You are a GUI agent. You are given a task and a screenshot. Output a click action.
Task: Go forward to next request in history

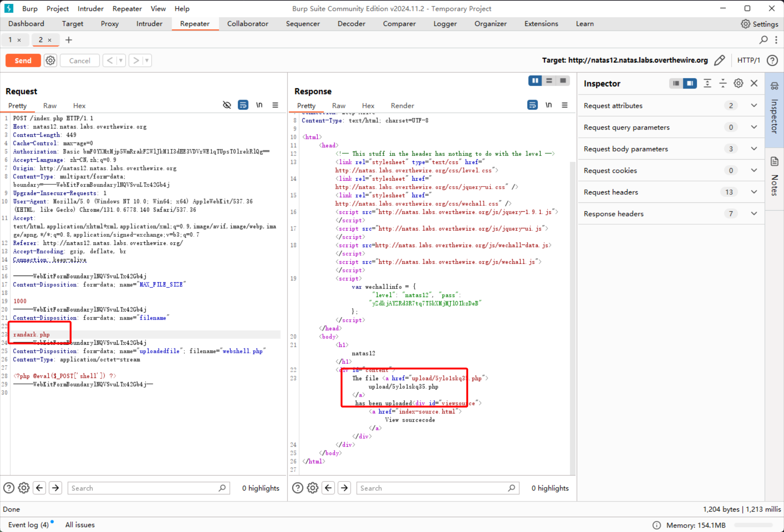(136, 61)
